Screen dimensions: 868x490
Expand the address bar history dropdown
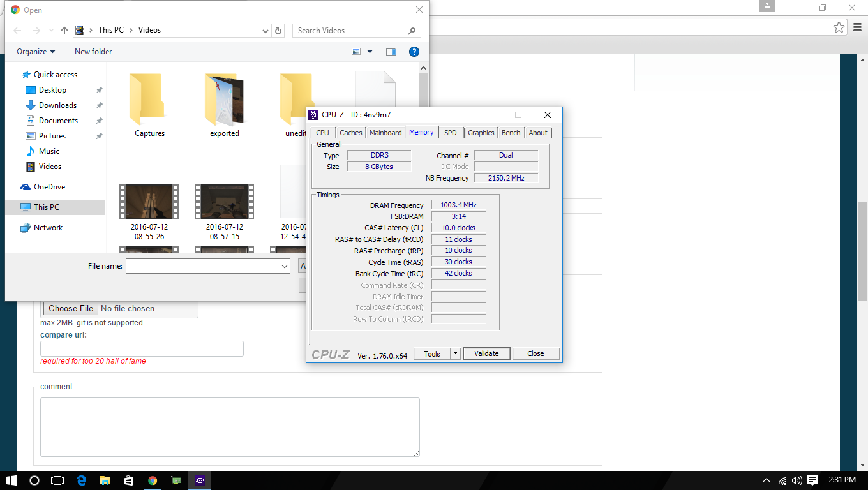pyautogui.click(x=266, y=31)
